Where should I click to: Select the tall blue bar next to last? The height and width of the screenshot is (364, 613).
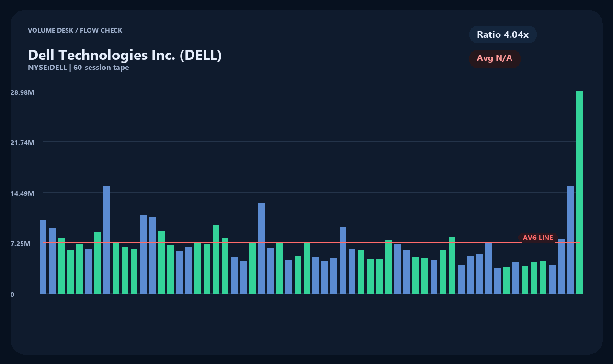570,239
